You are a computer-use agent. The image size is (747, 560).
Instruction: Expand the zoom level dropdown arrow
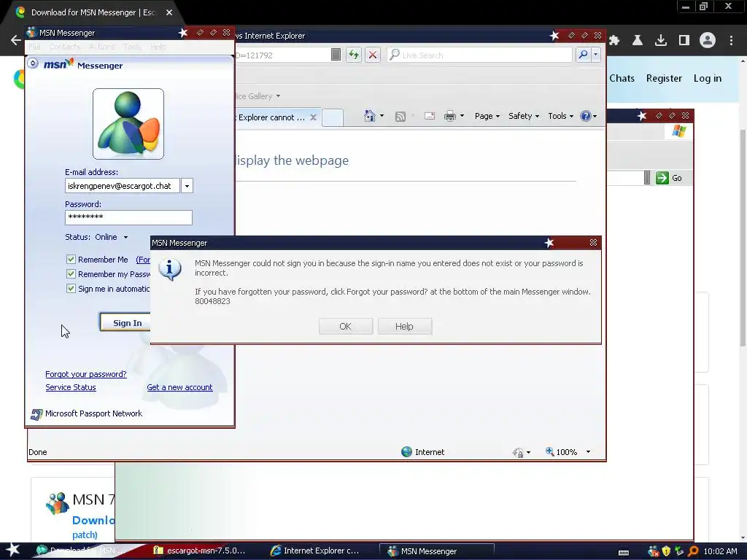pyautogui.click(x=589, y=452)
